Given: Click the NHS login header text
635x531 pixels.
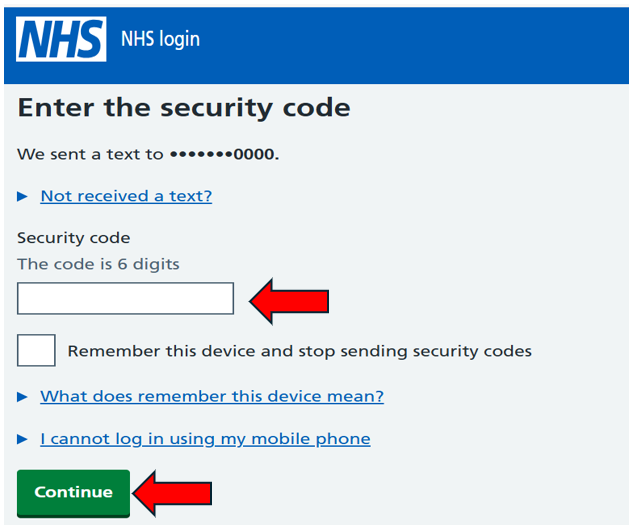Looking at the screenshot, I should pyautogui.click(x=160, y=39).
